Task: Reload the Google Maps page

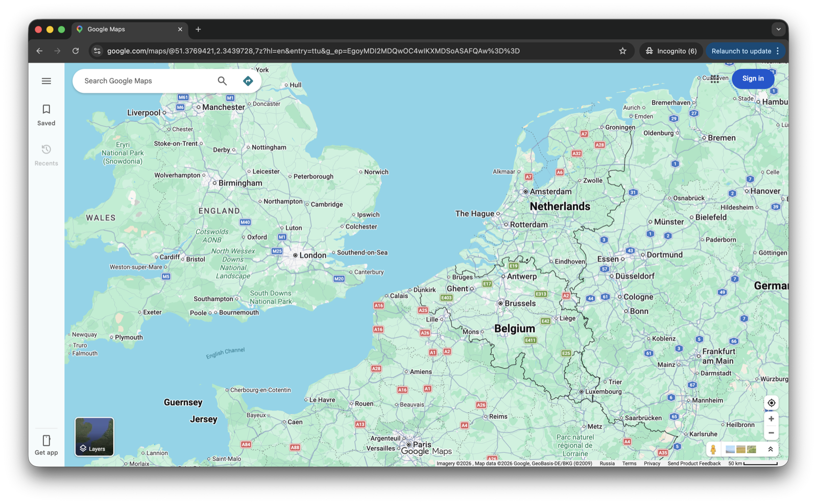Action: [x=76, y=51]
